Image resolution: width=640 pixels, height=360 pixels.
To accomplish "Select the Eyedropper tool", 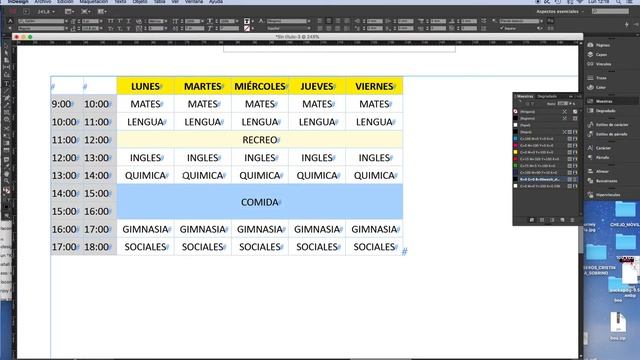I will click(7, 167).
